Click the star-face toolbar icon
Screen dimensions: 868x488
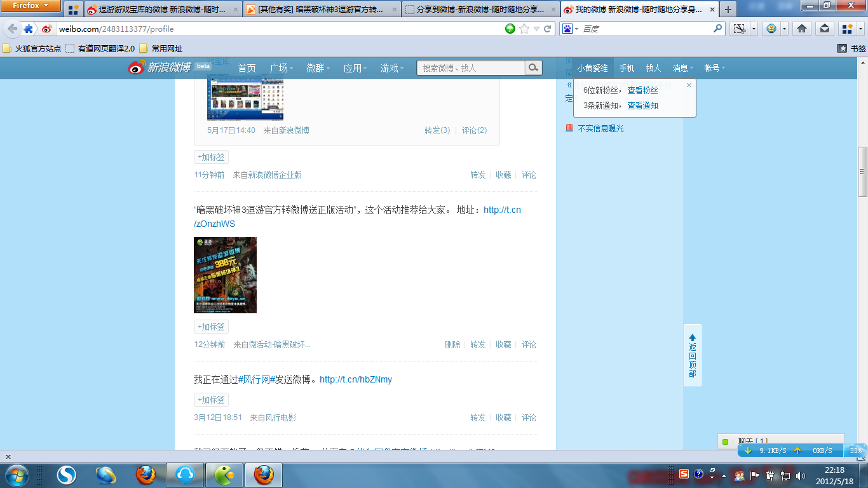pos(771,29)
